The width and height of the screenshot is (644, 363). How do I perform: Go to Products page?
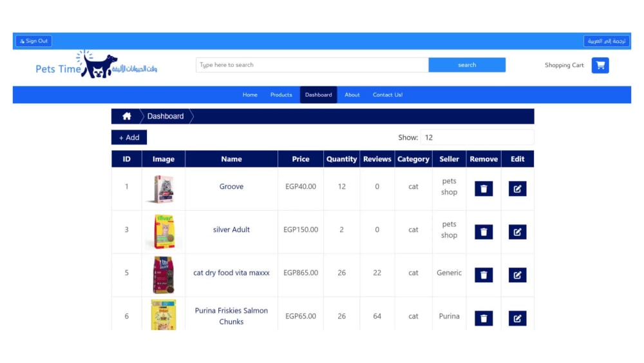point(281,95)
